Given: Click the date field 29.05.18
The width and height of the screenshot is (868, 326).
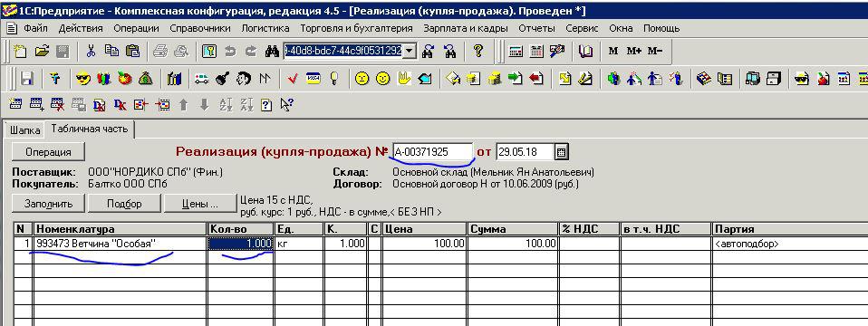Looking at the screenshot, I should click(525, 151).
